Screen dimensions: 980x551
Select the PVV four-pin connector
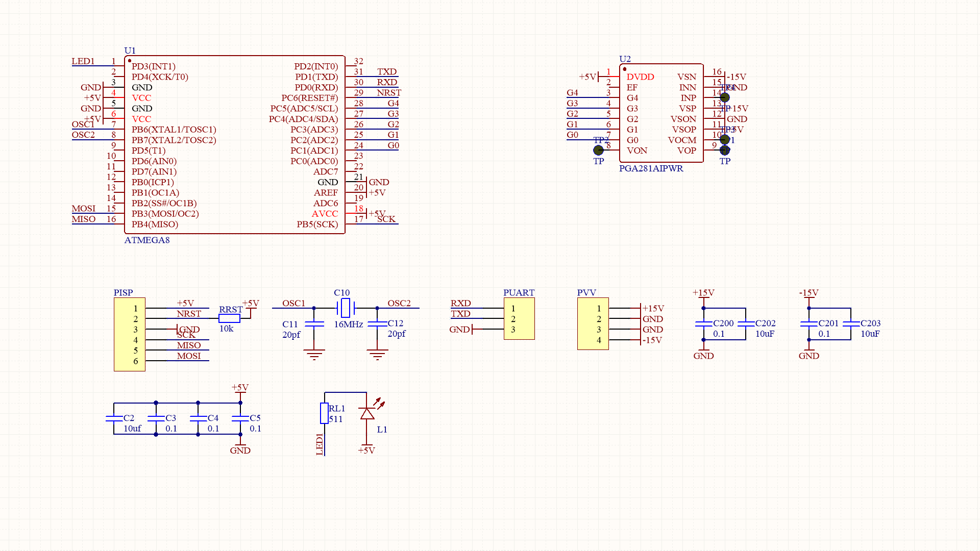click(x=593, y=323)
